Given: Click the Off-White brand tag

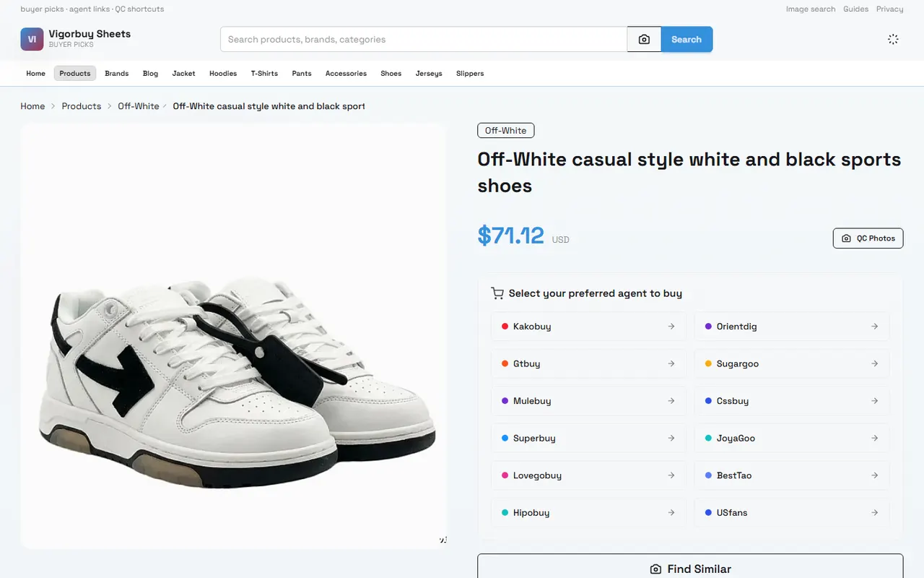Looking at the screenshot, I should click(505, 131).
